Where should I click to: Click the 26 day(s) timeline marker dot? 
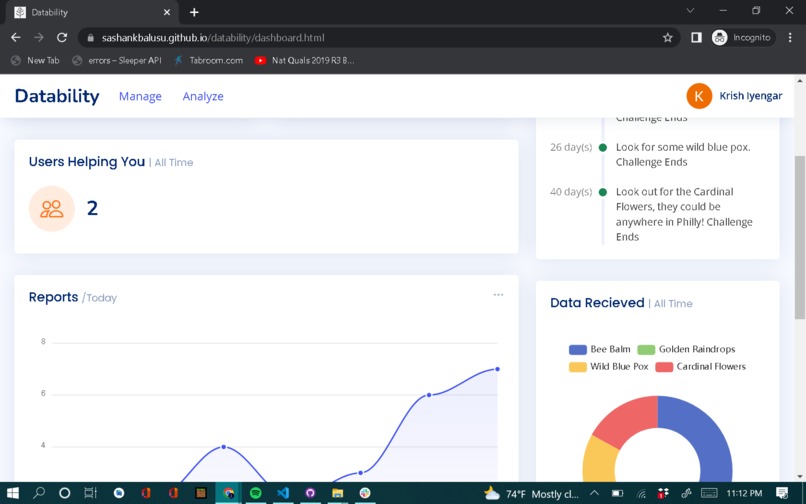pyautogui.click(x=603, y=148)
